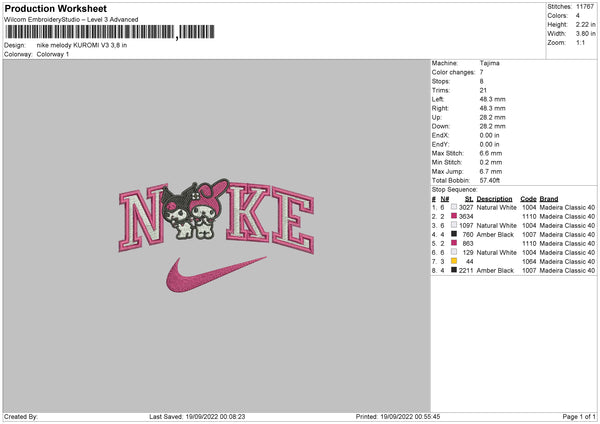Click the pink swatch in stop row 5
The height and width of the screenshot is (424, 600).
click(x=454, y=243)
